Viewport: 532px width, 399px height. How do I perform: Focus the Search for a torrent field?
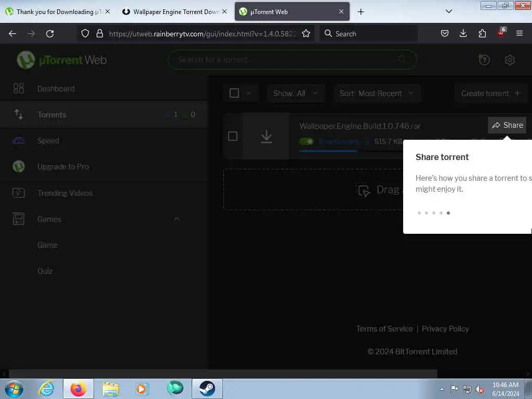[292, 60]
